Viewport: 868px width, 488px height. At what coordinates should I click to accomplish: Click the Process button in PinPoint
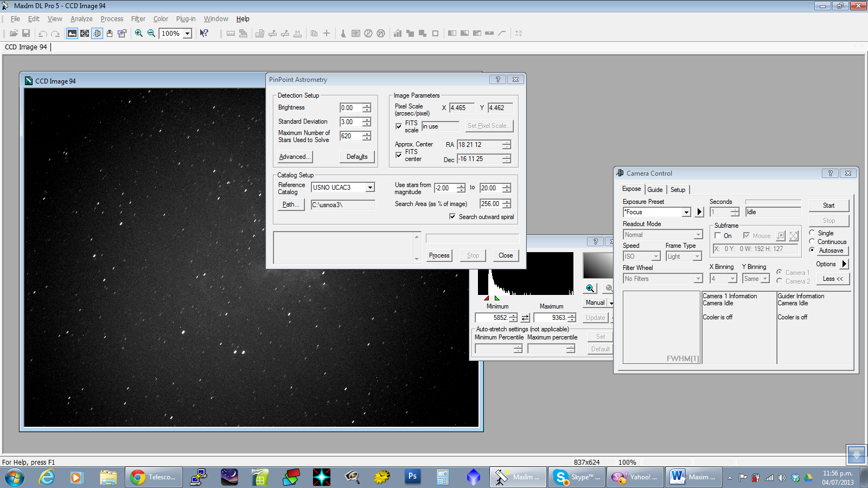439,255
